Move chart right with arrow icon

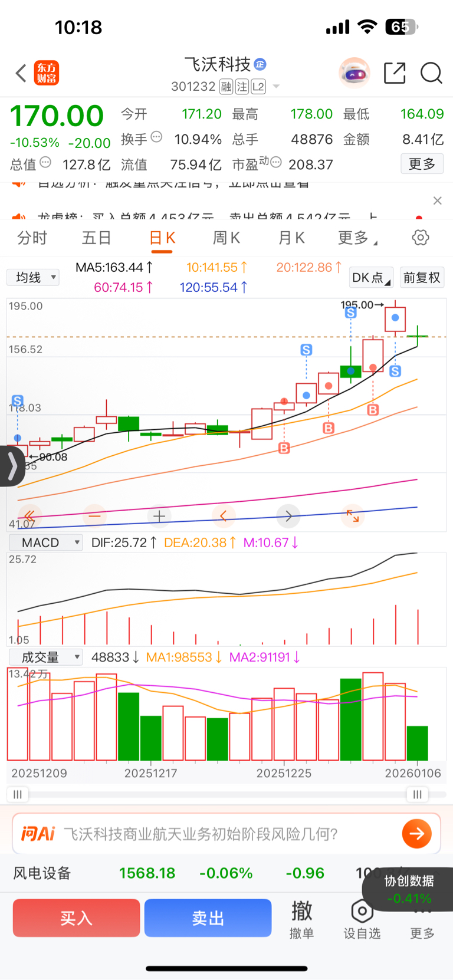point(288,516)
